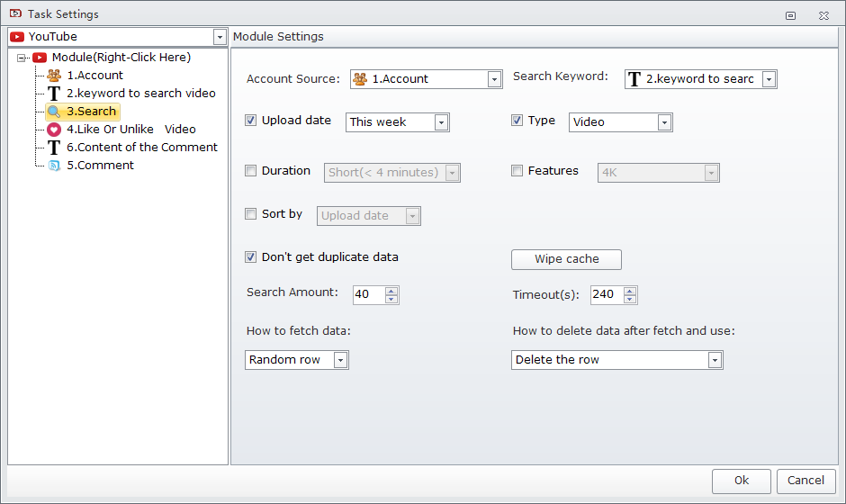This screenshot has height=504, width=846.
Task: Click the comment feed icon beside 5.Comment
Action: (x=54, y=165)
